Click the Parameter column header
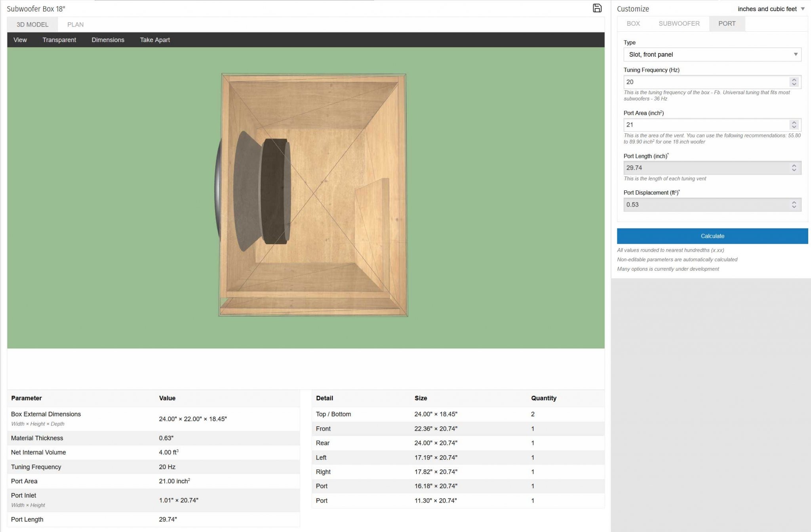This screenshot has height=532, width=811. [27, 398]
